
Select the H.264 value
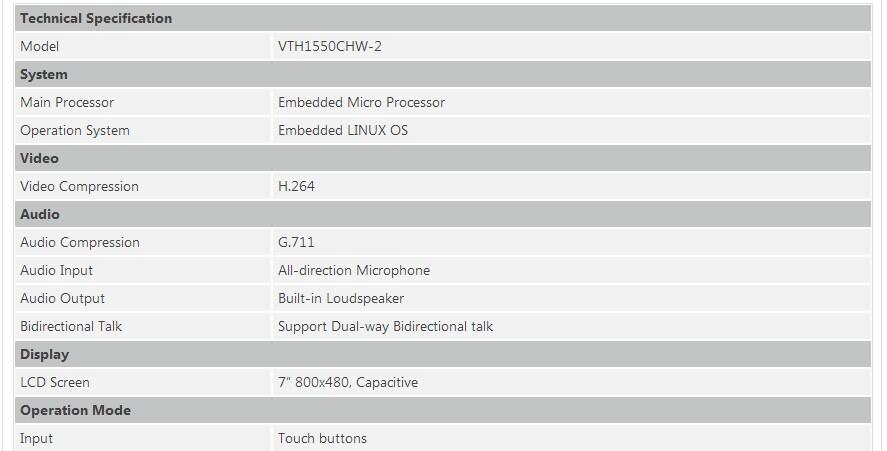pos(296,186)
